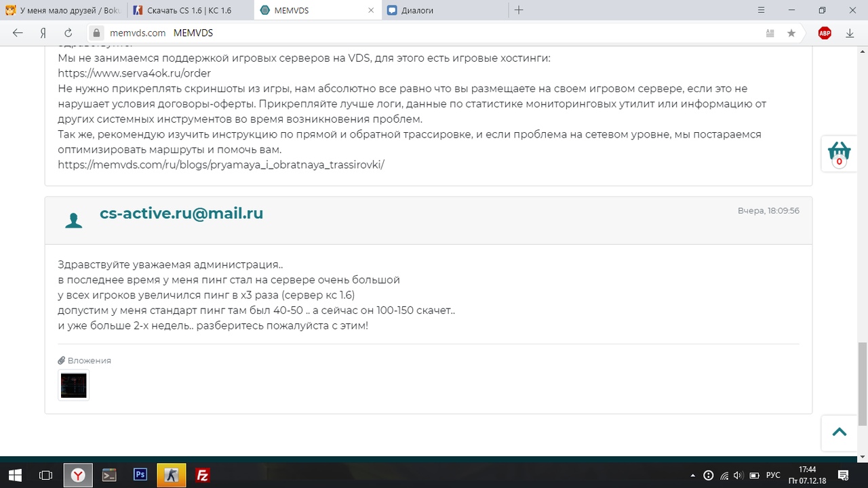
Task: Open the Windows notification center
Action: point(844,475)
